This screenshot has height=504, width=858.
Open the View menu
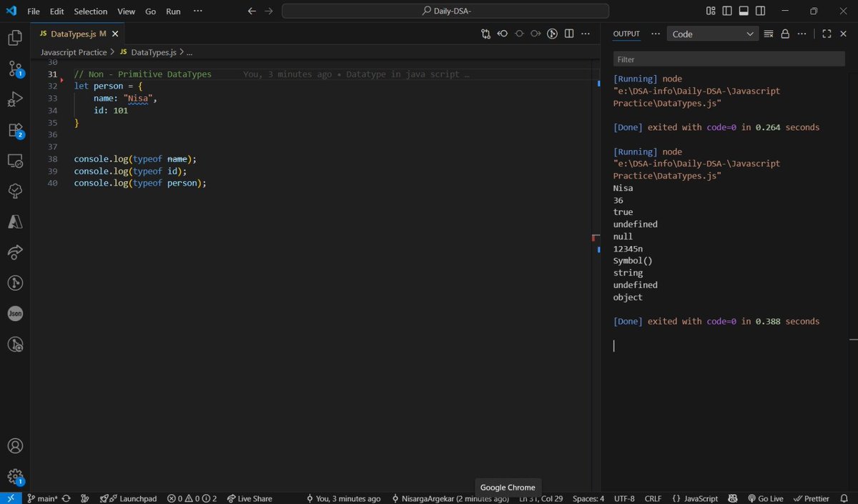coord(126,11)
